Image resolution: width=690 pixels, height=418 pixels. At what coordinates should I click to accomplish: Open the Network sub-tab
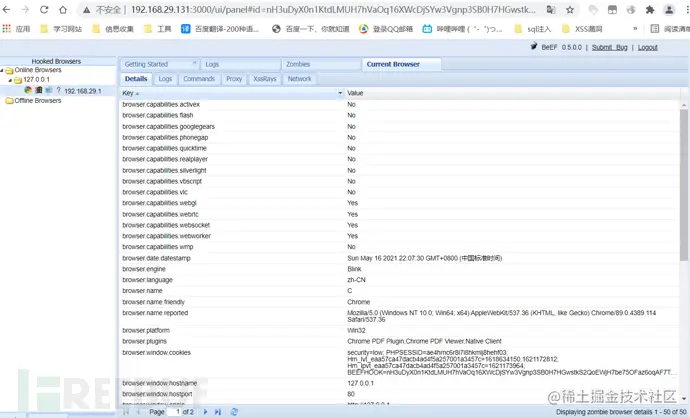[x=299, y=79]
